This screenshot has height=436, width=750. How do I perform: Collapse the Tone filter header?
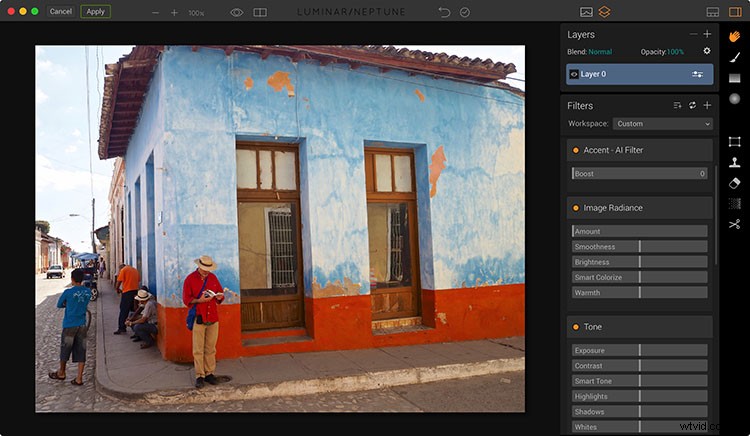[x=640, y=327]
